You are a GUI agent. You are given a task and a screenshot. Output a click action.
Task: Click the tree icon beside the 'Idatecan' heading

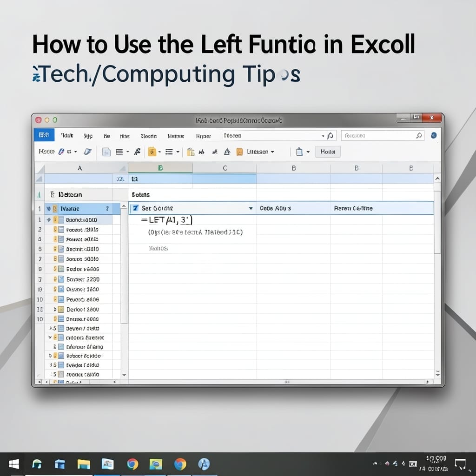click(x=52, y=194)
